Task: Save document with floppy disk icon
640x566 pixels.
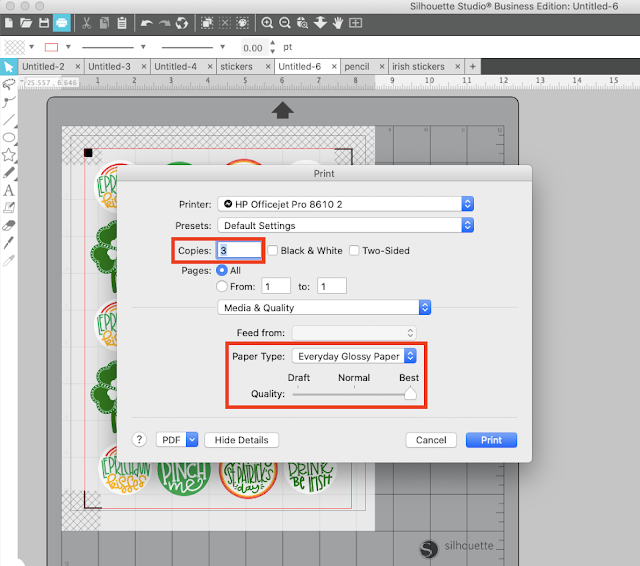Action: [44, 23]
